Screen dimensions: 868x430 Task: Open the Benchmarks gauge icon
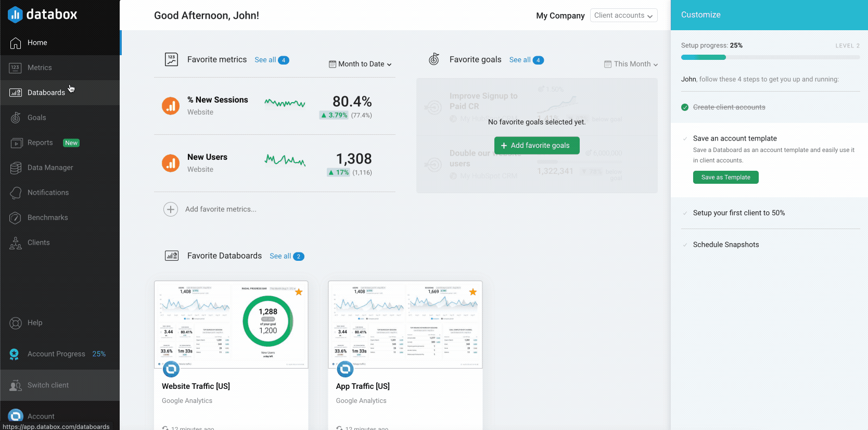pyautogui.click(x=16, y=218)
